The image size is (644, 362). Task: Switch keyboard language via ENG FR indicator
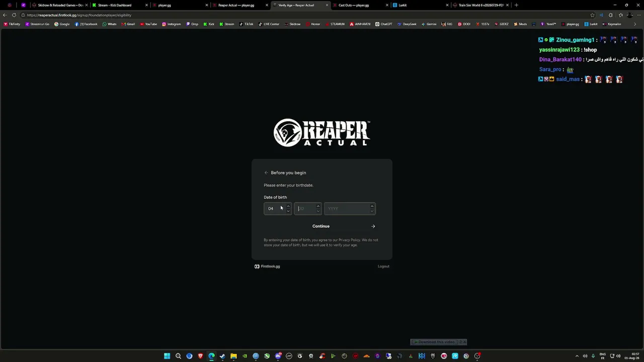pos(603,356)
